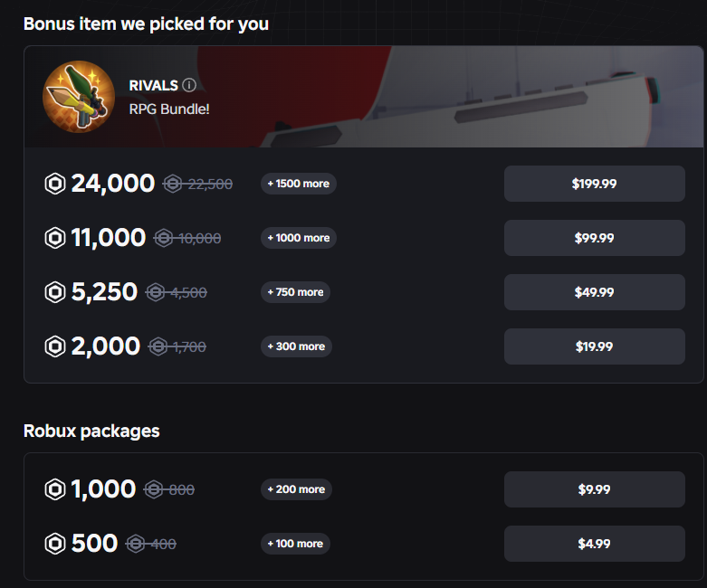Click the Robux icon beside 5,250
This screenshot has width=707, height=588.
(55, 292)
